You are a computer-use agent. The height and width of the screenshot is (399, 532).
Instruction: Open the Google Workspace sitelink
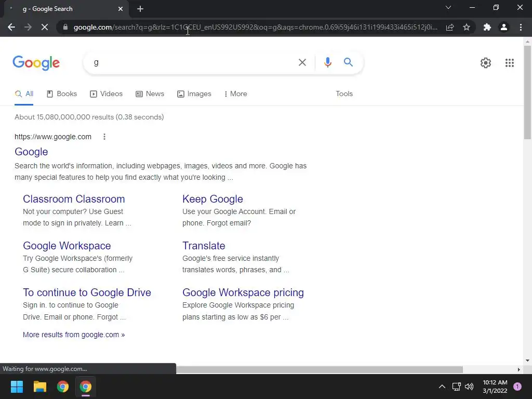pos(67,246)
